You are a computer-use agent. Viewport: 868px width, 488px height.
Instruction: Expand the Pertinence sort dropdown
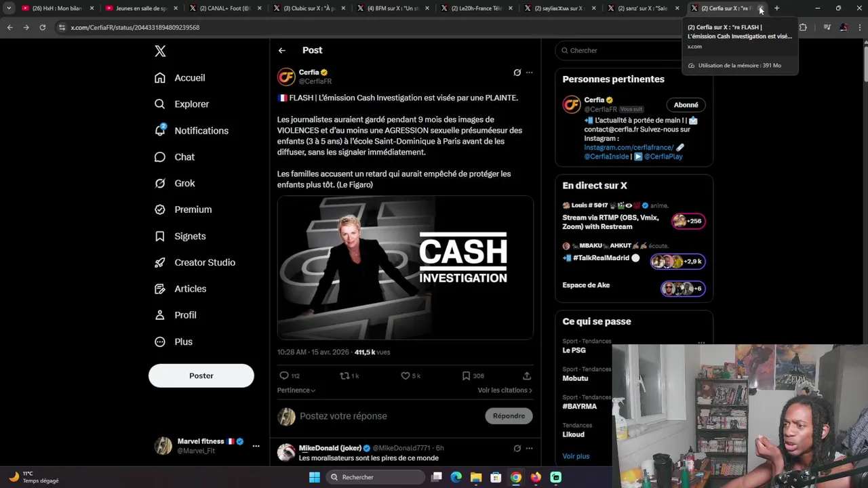click(x=296, y=390)
